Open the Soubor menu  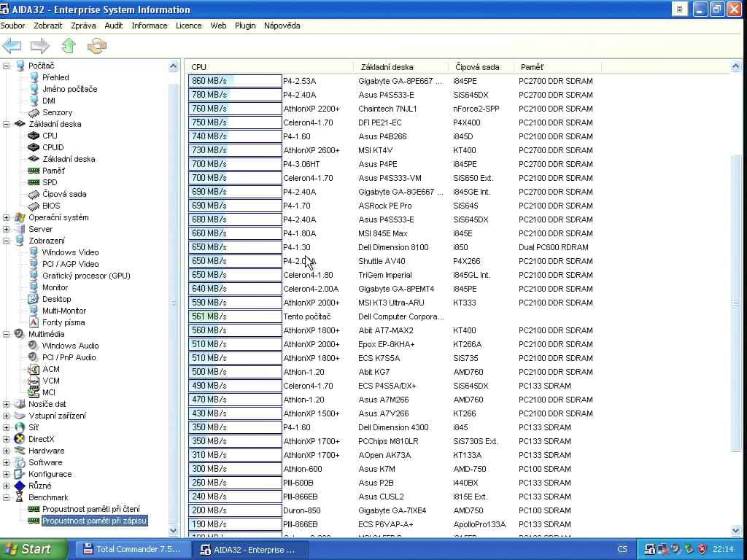13,26
